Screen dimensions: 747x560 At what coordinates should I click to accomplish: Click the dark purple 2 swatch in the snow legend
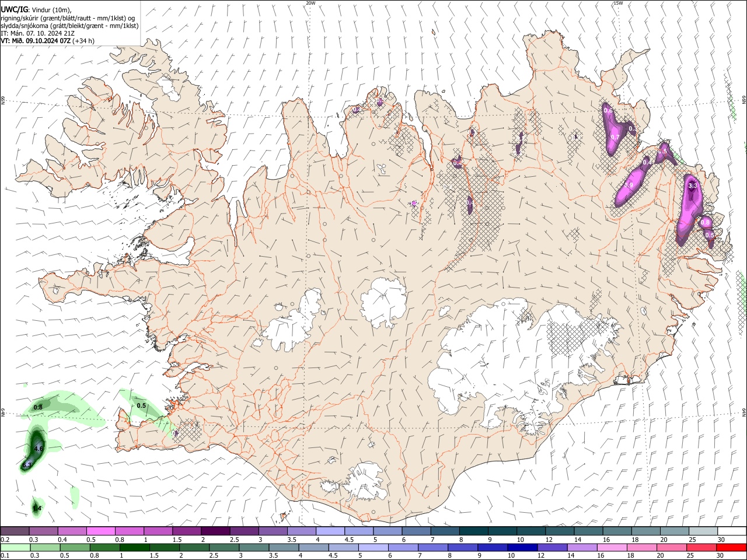click(215, 531)
